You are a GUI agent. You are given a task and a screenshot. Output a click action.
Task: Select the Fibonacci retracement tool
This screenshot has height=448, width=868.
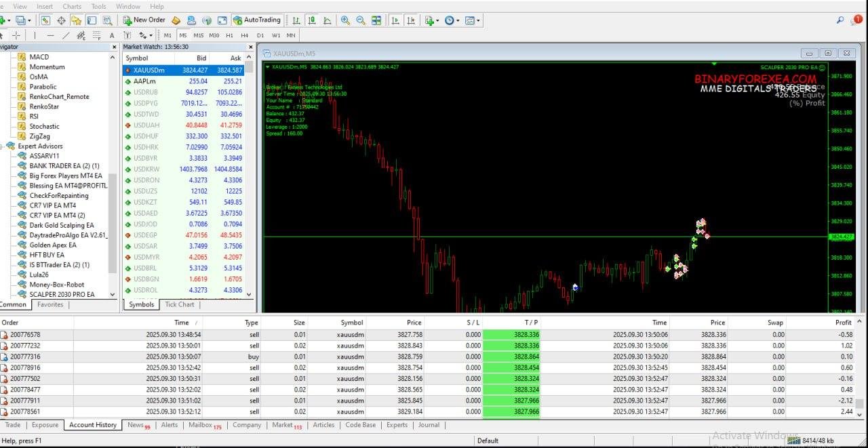pos(96,35)
